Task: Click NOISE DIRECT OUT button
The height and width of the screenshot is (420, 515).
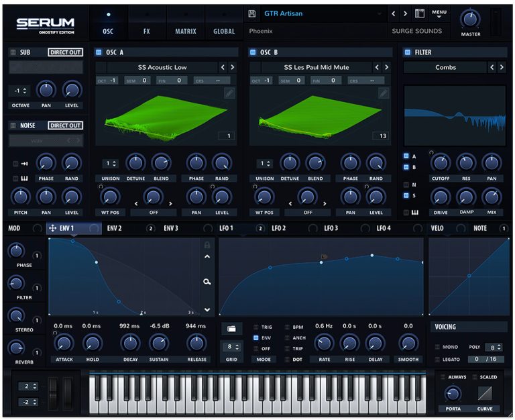Action: 65,125
